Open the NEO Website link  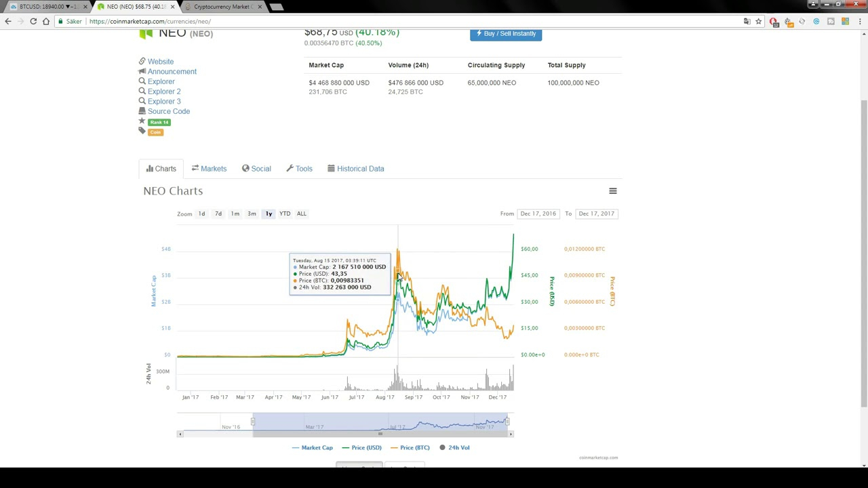161,62
